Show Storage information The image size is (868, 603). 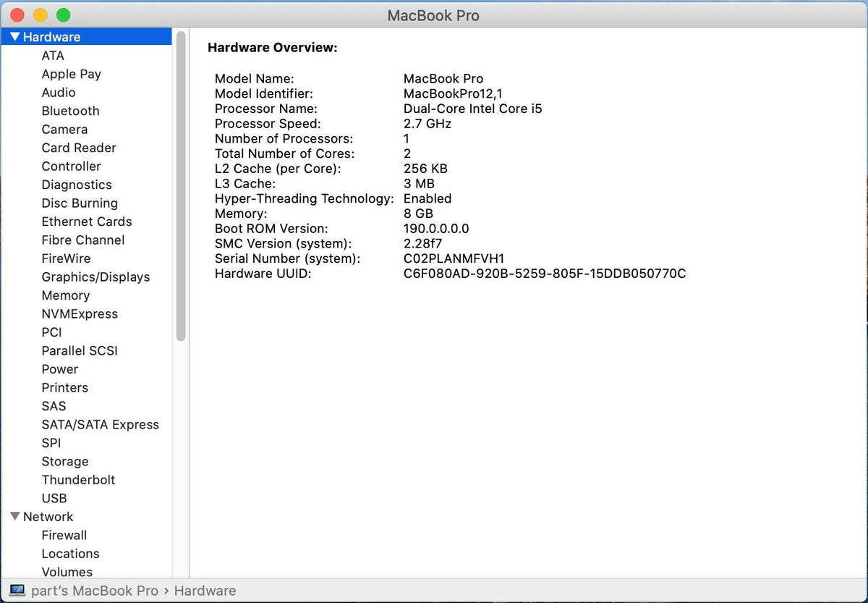coord(65,462)
